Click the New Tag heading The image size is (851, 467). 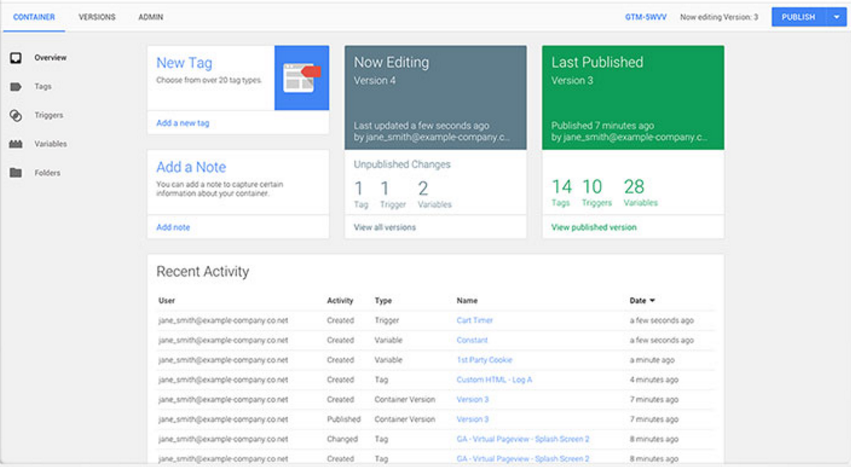(x=184, y=63)
